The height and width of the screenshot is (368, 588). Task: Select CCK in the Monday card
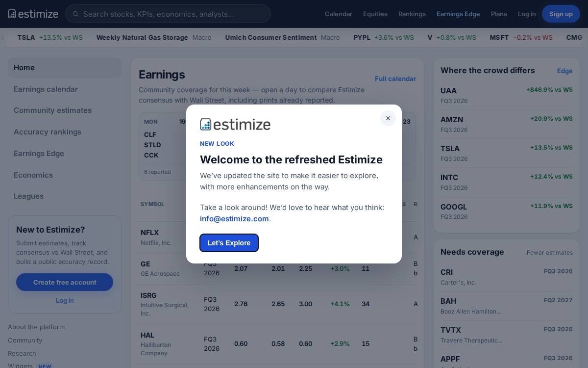tap(151, 155)
